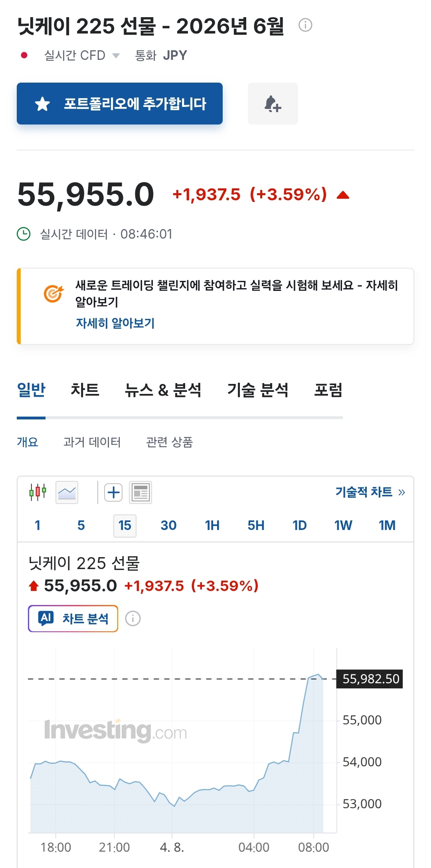Open the 실시간 CFD dropdown
The height and width of the screenshot is (868, 431).
[81, 55]
